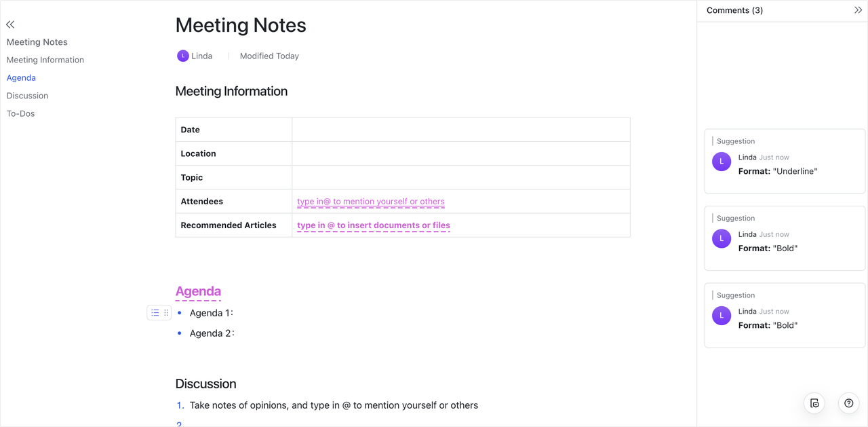Select To-Dos in the outline sidebar
Viewport: 868px width, 427px height.
tap(20, 113)
